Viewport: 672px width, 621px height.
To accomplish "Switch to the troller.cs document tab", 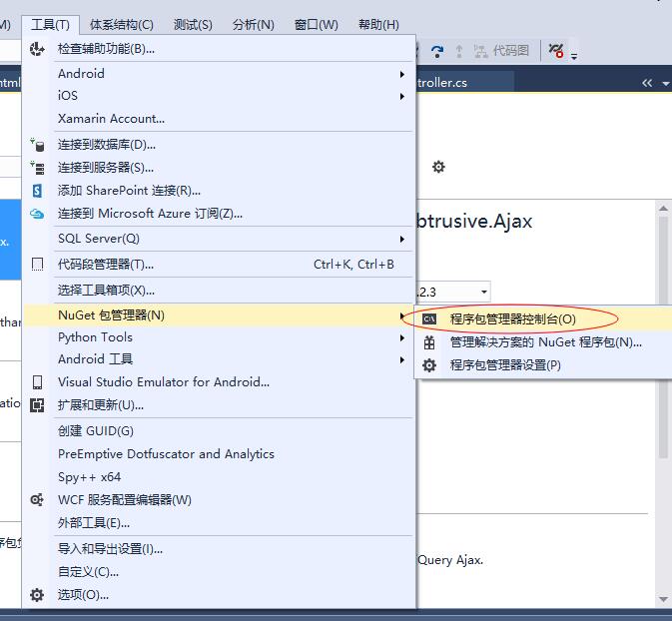I will pyautogui.click(x=465, y=82).
